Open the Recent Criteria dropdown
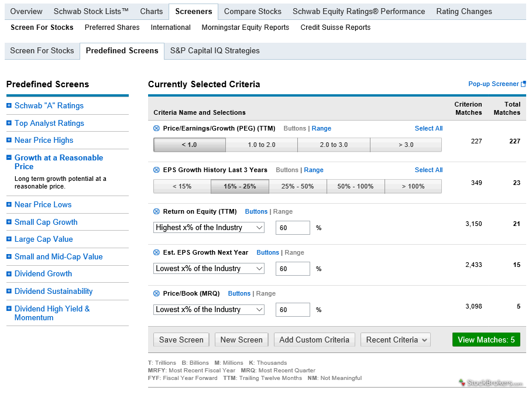 [395, 340]
